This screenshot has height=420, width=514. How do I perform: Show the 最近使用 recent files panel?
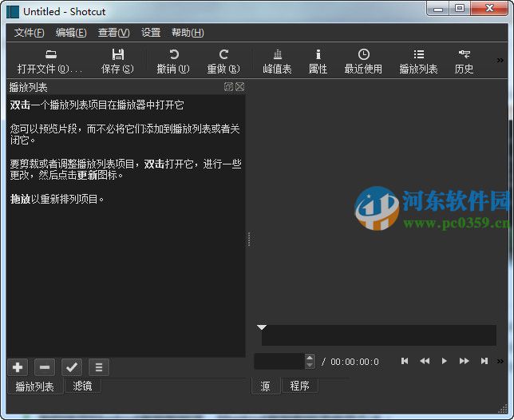click(363, 61)
